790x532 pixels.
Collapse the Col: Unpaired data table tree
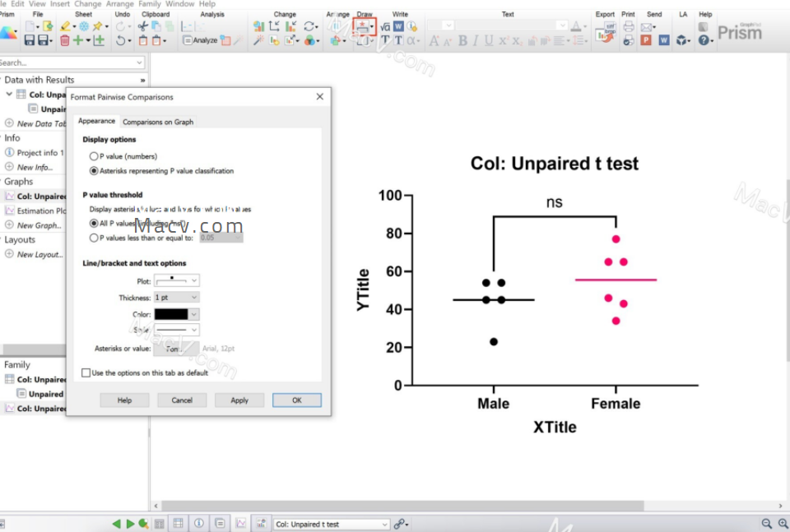coord(9,94)
